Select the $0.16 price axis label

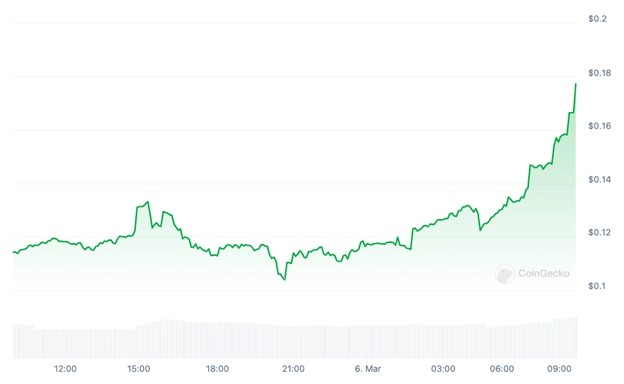[x=599, y=126]
